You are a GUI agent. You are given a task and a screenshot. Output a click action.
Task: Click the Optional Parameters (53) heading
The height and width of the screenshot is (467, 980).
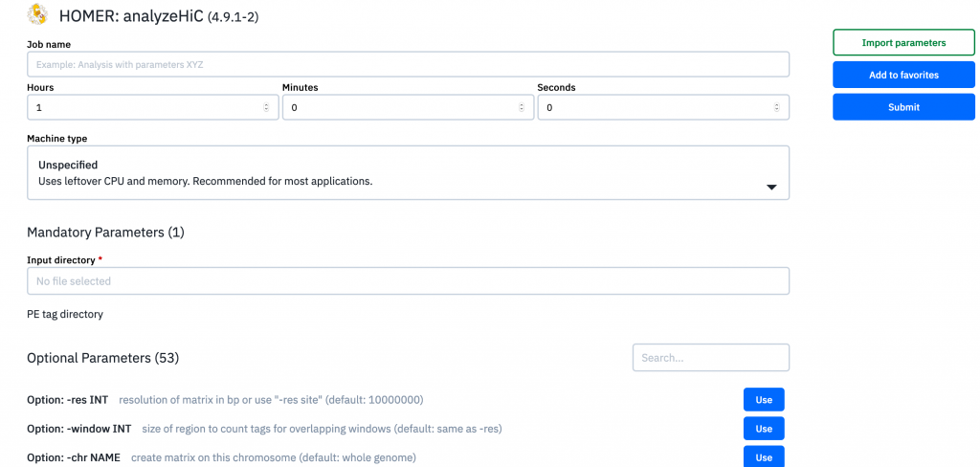click(x=103, y=358)
